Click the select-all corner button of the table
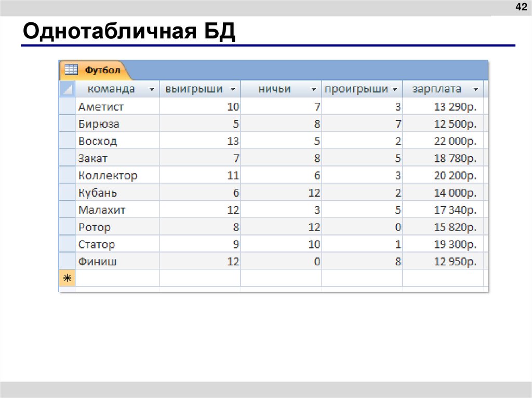Image resolution: width=532 pixels, height=398 pixels. point(68,89)
